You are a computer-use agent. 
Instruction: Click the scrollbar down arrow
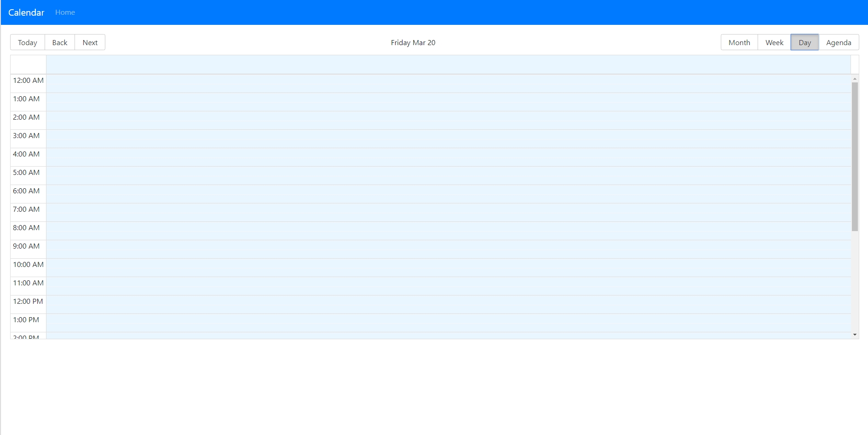pyautogui.click(x=855, y=335)
